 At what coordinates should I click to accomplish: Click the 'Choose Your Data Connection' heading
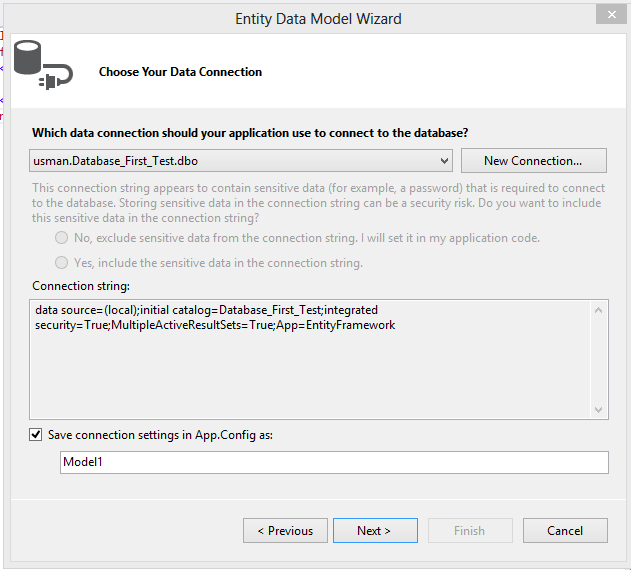tap(180, 72)
